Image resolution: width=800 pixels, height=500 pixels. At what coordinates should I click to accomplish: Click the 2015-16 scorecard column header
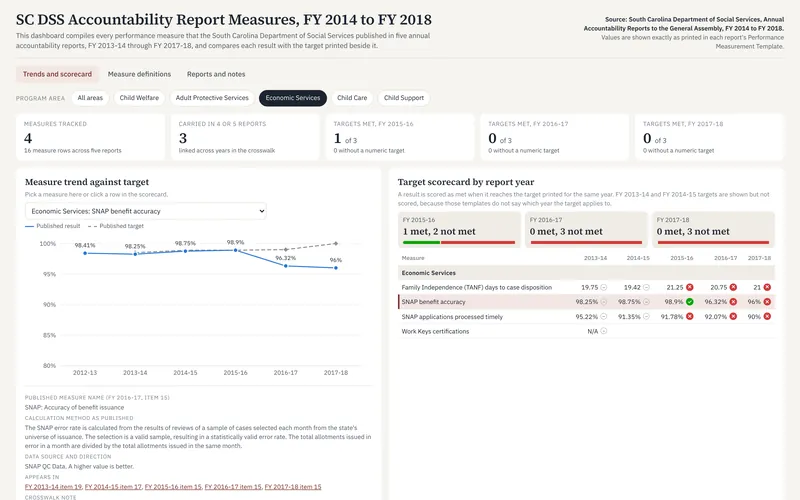click(x=682, y=258)
